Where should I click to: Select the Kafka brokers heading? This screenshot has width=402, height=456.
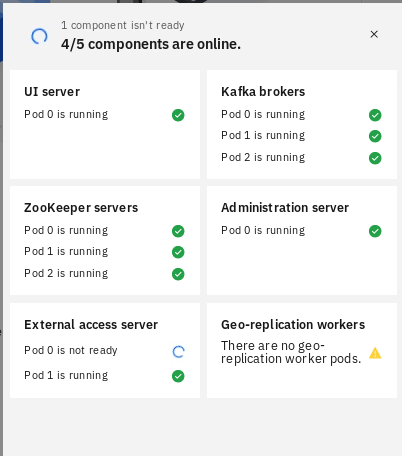click(x=263, y=92)
